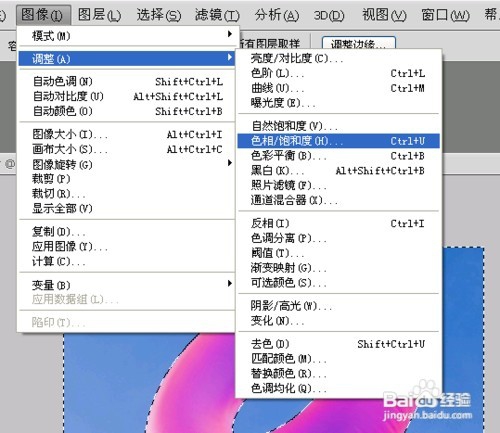Select 复制(D) menu item

[x=127, y=231]
